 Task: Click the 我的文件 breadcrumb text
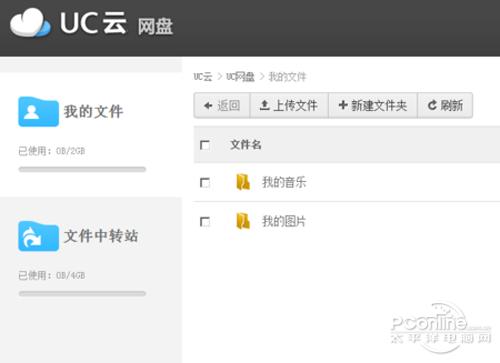pos(287,77)
